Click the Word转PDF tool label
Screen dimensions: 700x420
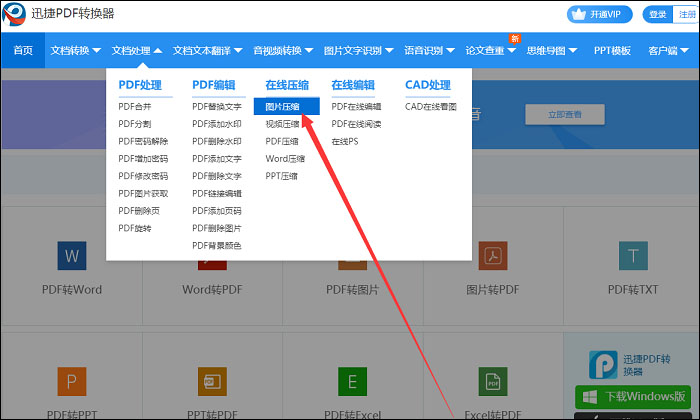pos(212,290)
